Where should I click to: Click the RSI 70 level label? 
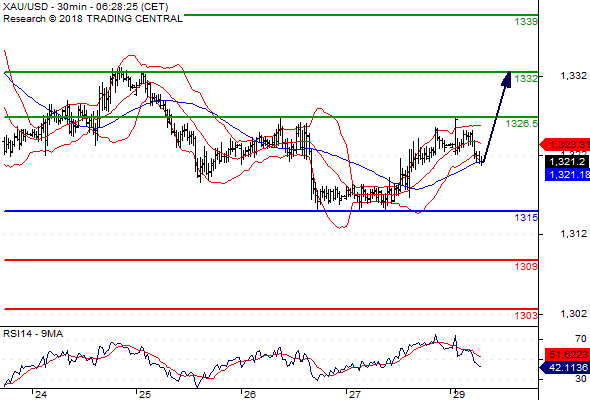coord(581,339)
